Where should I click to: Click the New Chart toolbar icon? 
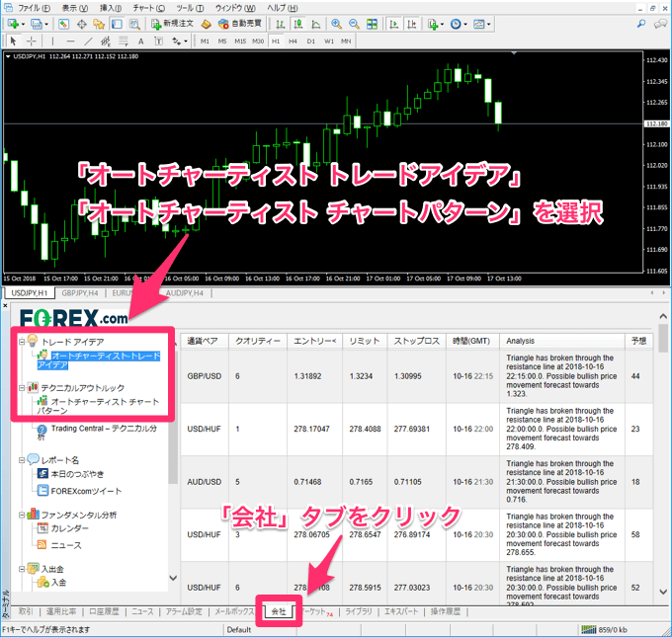pyautogui.click(x=13, y=24)
